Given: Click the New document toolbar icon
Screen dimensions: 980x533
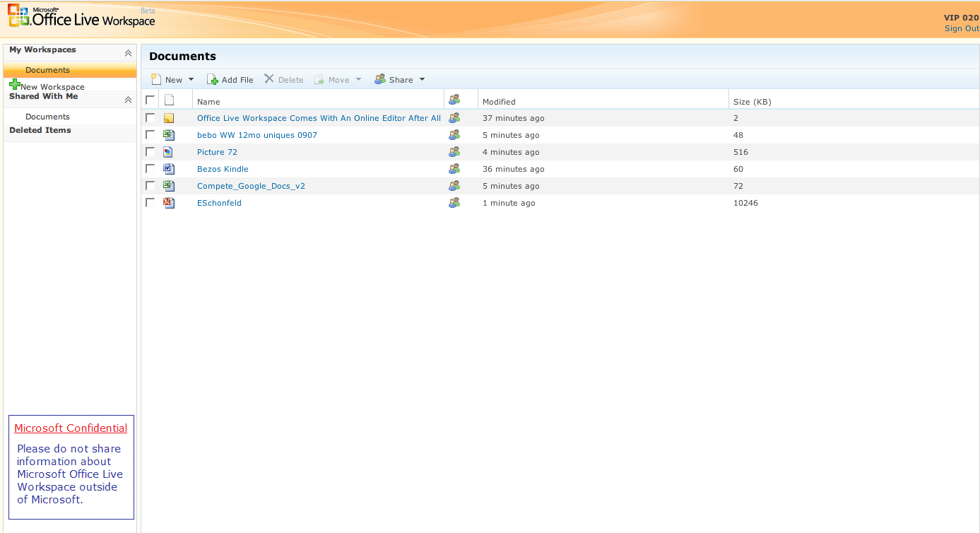Looking at the screenshot, I should coord(156,79).
